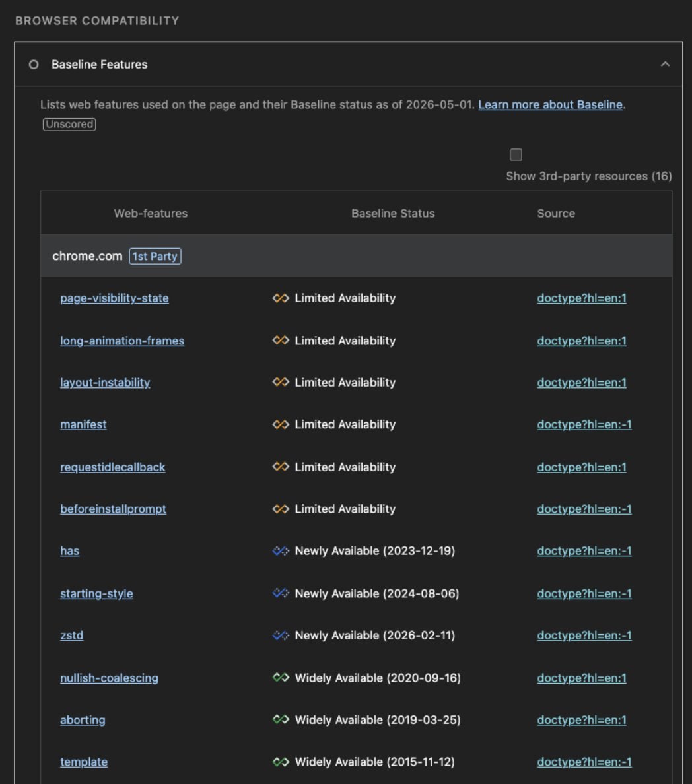This screenshot has width=692, height=784.
Task: Click Limited Availability text in manifest row
Action: tap(345, 424)
